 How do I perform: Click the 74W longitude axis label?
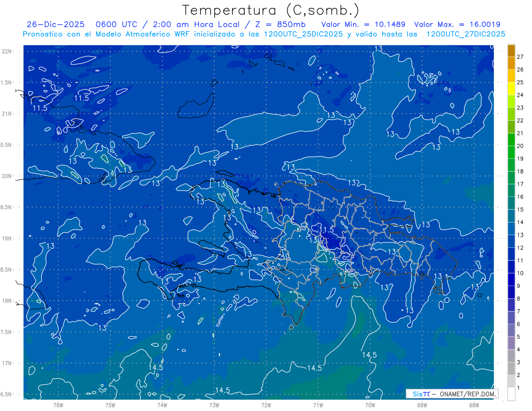coord(162,405)
